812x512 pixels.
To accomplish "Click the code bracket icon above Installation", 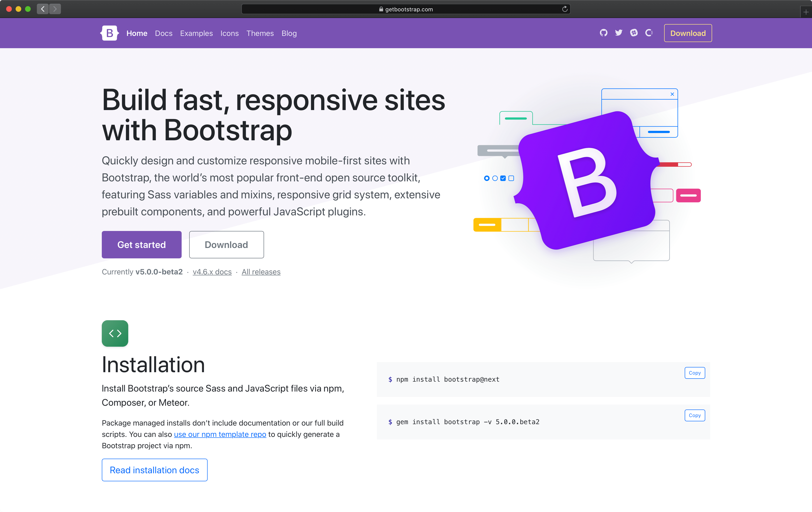I will pyautogui.click(x=115, y=333).
